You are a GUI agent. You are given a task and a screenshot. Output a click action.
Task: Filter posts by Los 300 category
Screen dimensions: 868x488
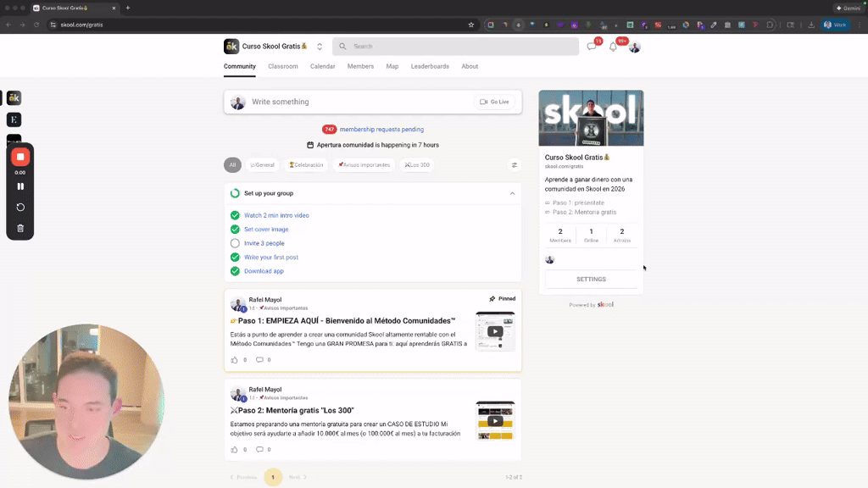[x=417, y=165]
